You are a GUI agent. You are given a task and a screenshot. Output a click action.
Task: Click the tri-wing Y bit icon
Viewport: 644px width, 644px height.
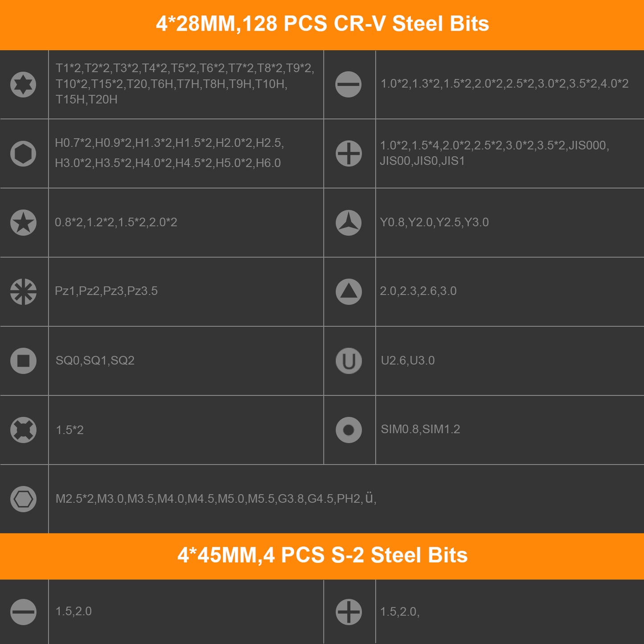349,222
